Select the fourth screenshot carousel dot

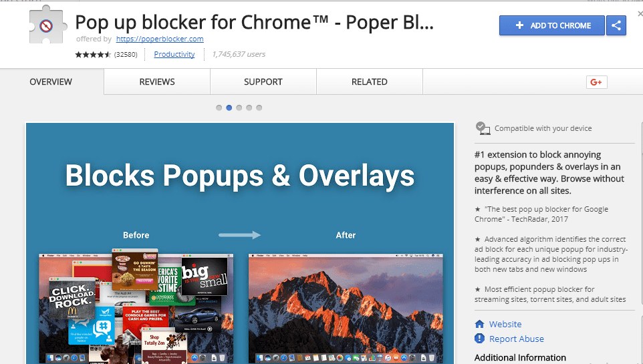coord(249,108)
